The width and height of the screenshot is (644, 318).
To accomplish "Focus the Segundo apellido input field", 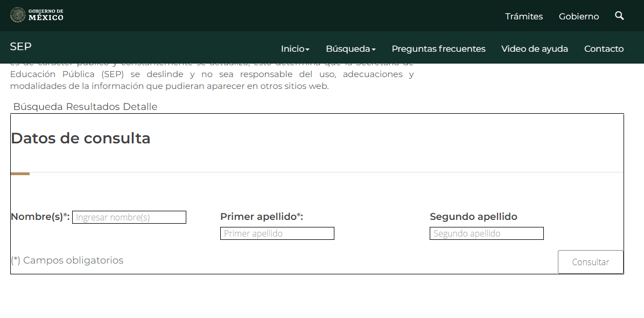I will (487, 233).
